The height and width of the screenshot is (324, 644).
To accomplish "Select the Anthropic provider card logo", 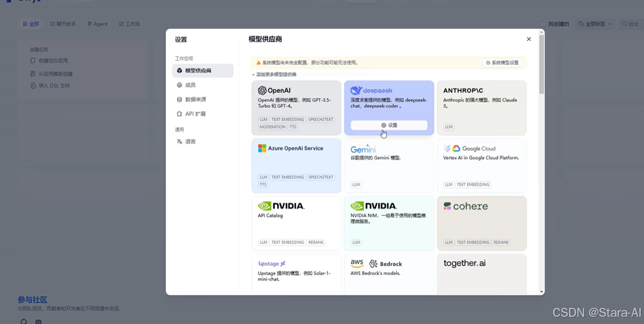I will [463, 90].
